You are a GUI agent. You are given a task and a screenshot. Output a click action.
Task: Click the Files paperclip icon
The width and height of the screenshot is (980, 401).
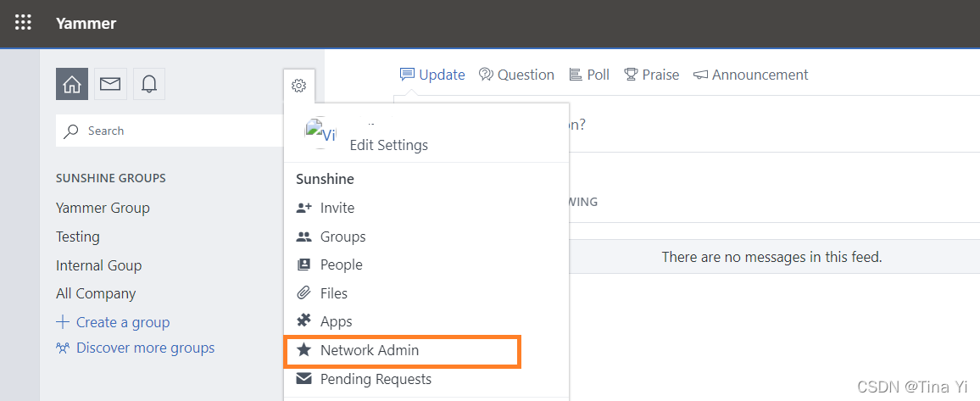coord(303,293)
